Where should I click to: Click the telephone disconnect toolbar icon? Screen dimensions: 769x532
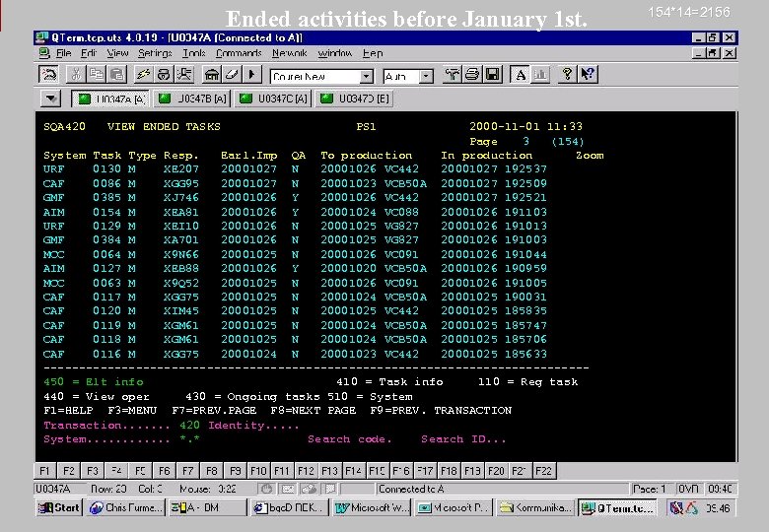tap(164, 75)
